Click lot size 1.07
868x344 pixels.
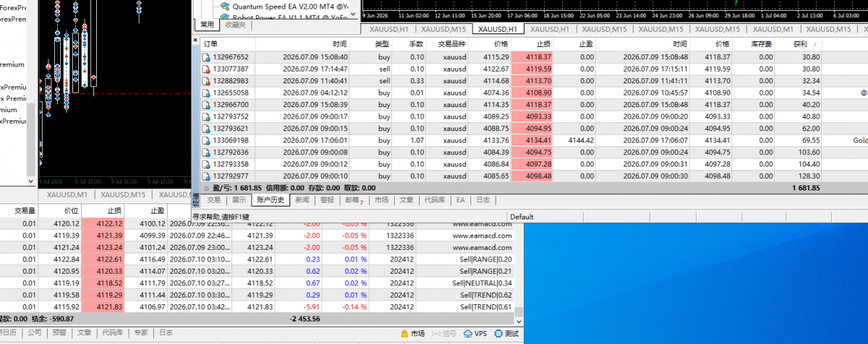point(417,140)
